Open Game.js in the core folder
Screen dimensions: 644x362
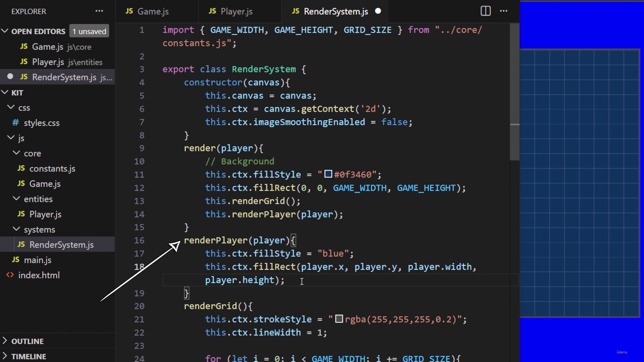click(57, 184)
